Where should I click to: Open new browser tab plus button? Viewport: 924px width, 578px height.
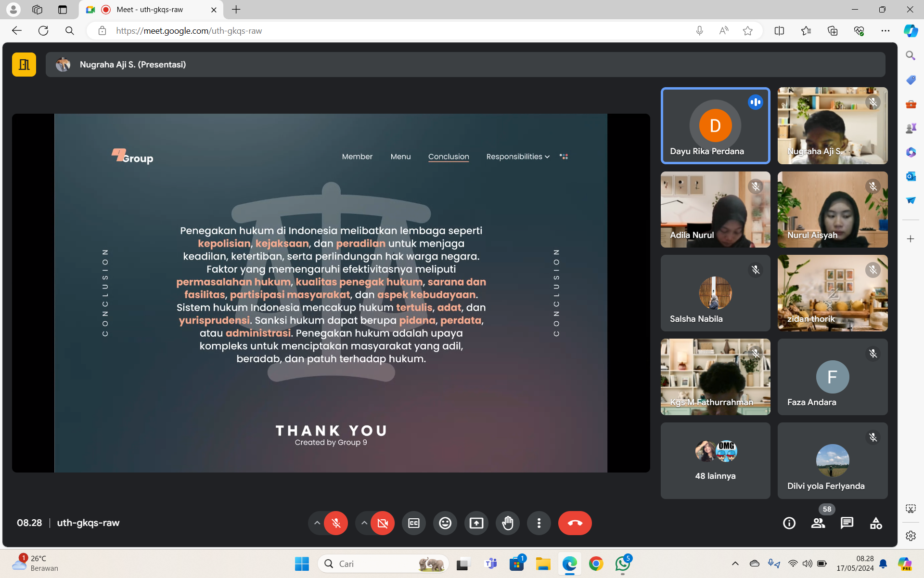tap(236, 10)
